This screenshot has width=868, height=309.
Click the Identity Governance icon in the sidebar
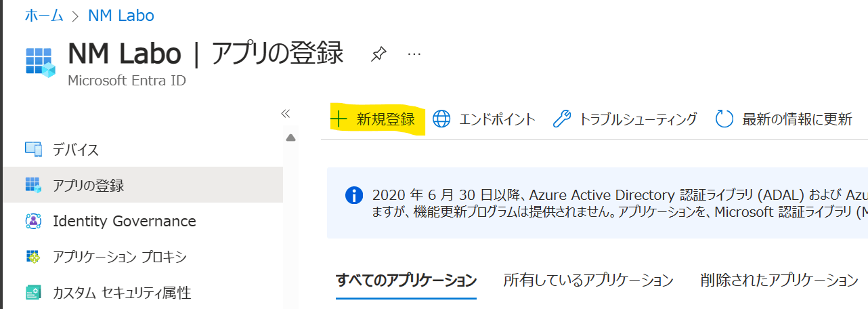33,221
